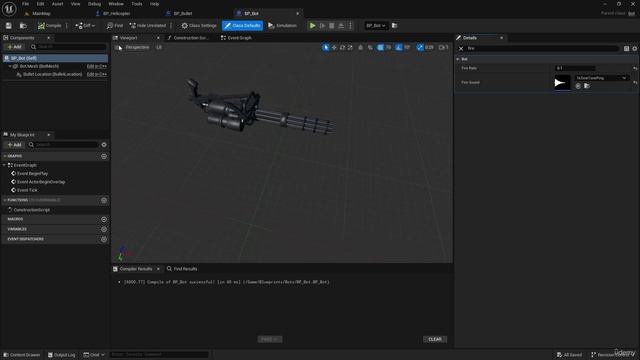640x360 pixels.
Task: Click Find in toolbar
Action: pos(115,26)
